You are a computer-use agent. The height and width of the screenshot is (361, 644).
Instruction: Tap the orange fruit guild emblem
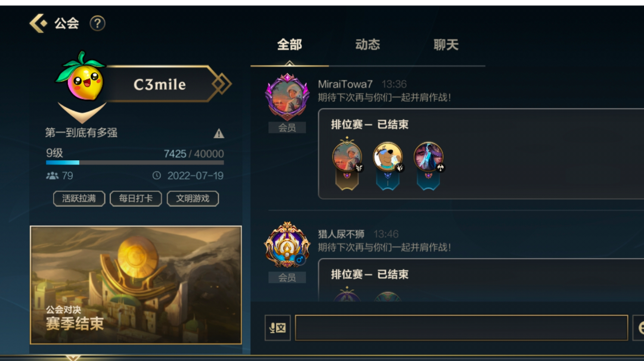82,77
